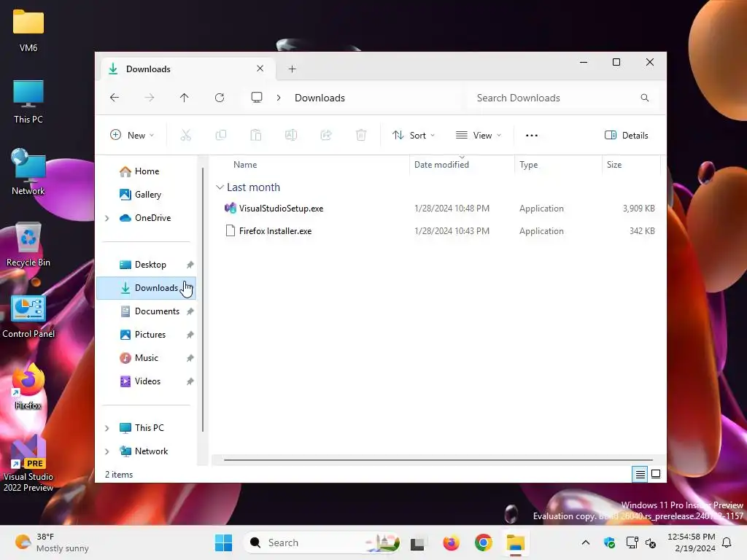Click the Share icon in toolbar
This screenshot has width=747, height=560.
click(x=326, y=135)
